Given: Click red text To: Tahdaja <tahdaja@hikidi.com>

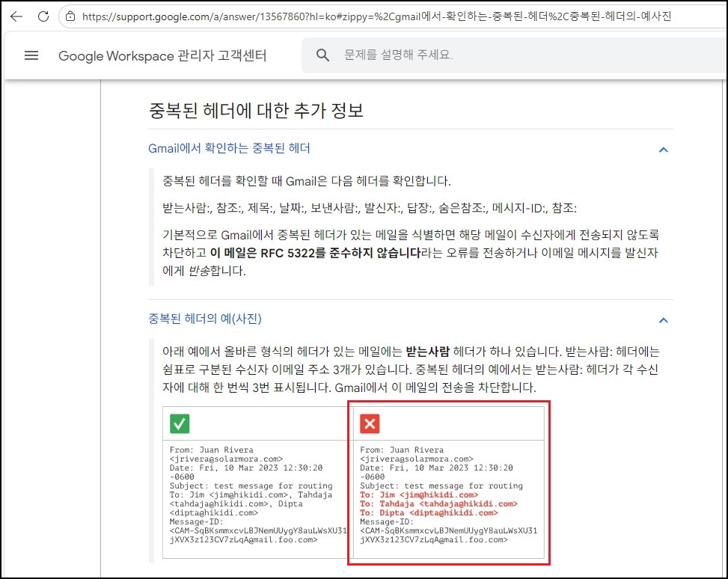Looking at the screenshot, I should point(438,503).
